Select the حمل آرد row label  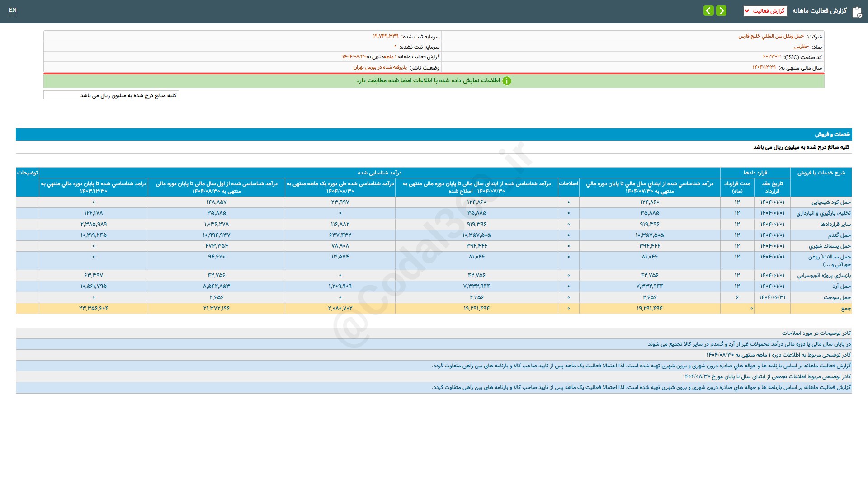841,286
